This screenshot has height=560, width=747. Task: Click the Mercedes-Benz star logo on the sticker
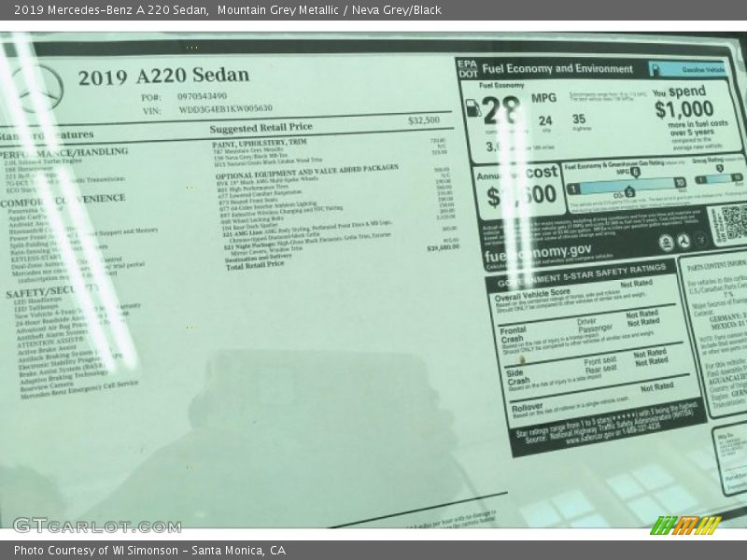point(38,89)
